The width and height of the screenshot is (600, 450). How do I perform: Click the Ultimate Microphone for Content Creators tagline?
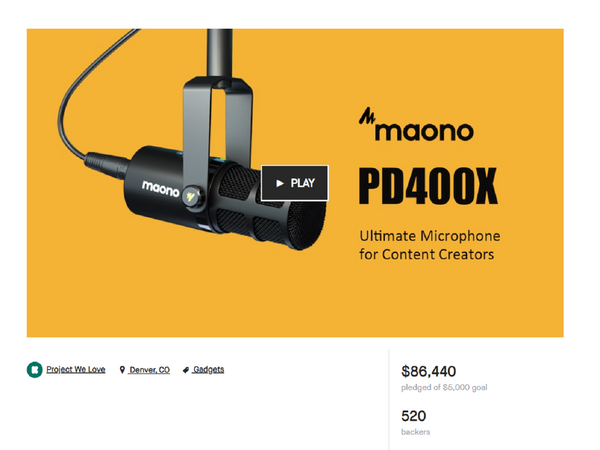(x=429, y=245)
